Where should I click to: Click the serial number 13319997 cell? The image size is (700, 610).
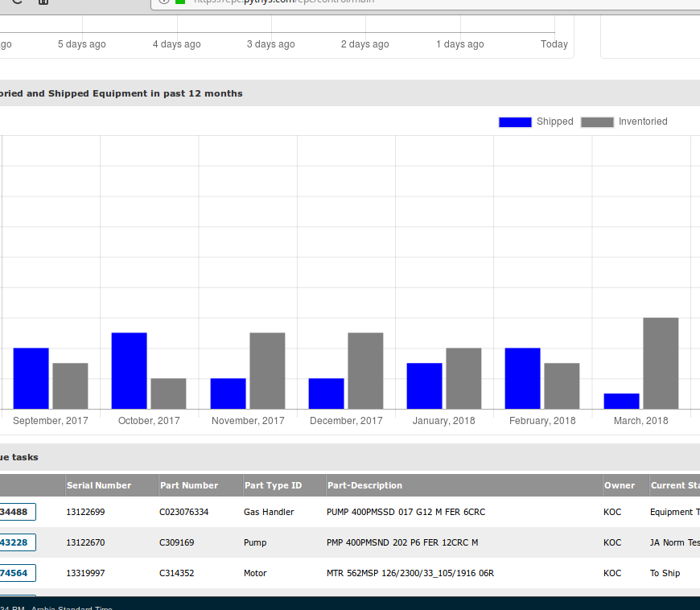[85, 573]
